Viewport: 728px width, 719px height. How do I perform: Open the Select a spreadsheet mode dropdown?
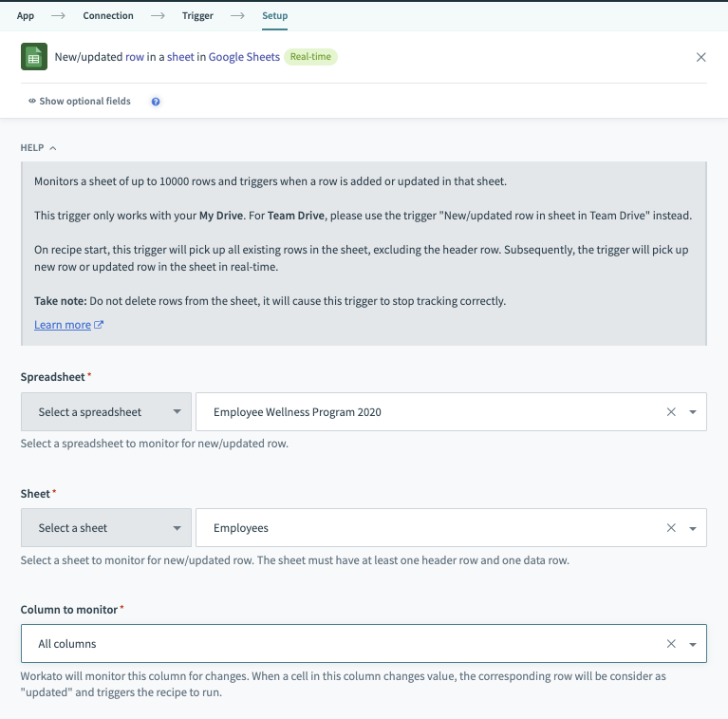pyautogui.click(x=105, y=412)
